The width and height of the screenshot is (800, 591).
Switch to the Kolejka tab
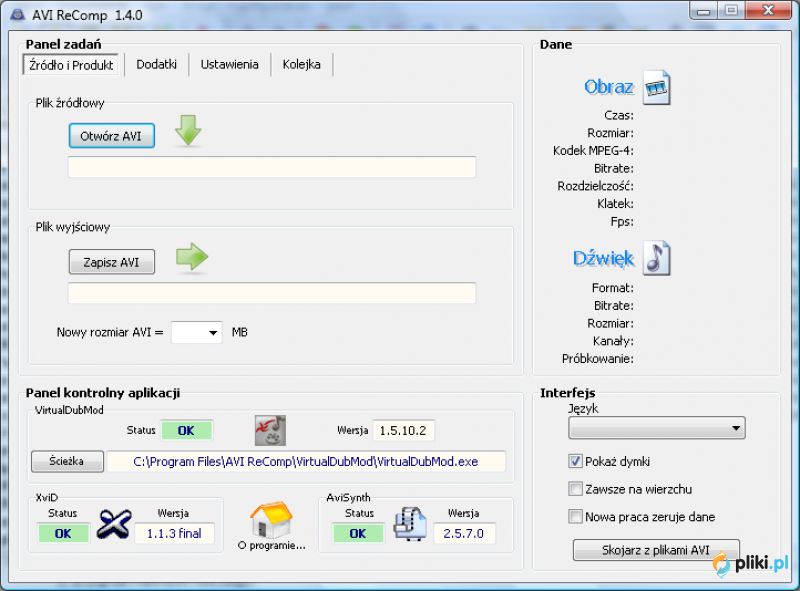(302, 64)
